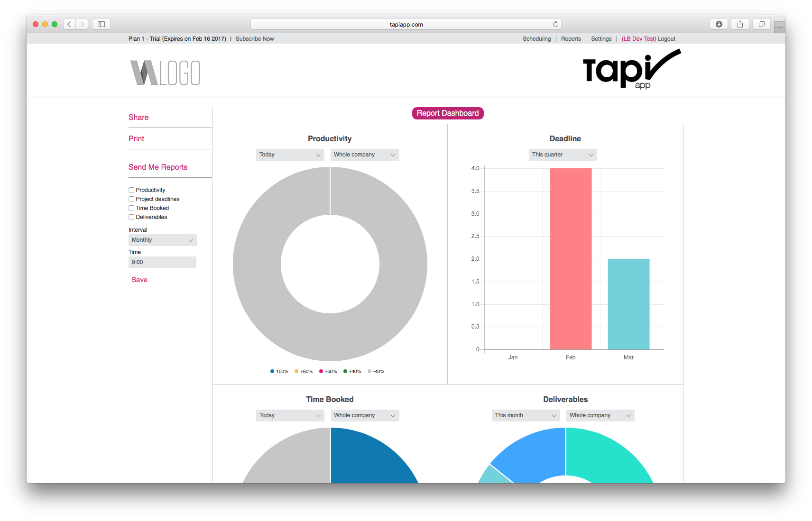812x521 pixels.
Task: Open Time Booked Whole company dropdown
Action: [365, 415]
